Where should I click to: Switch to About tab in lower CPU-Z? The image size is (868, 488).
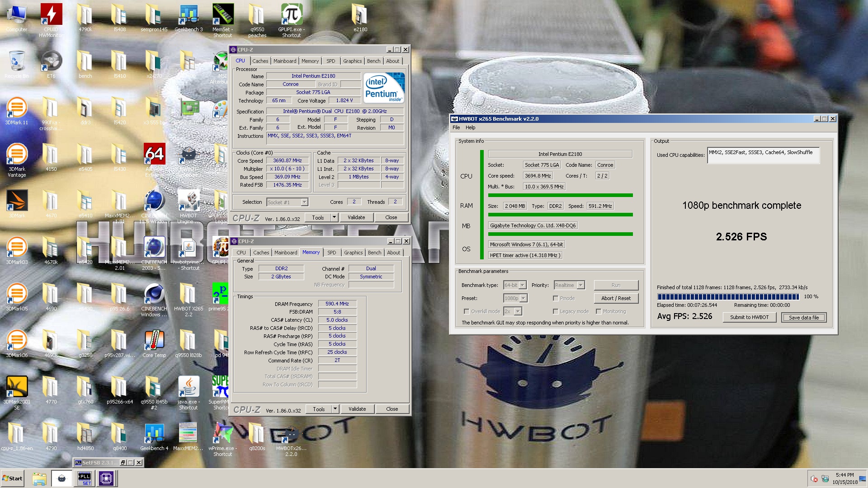(x=394, y=253)
